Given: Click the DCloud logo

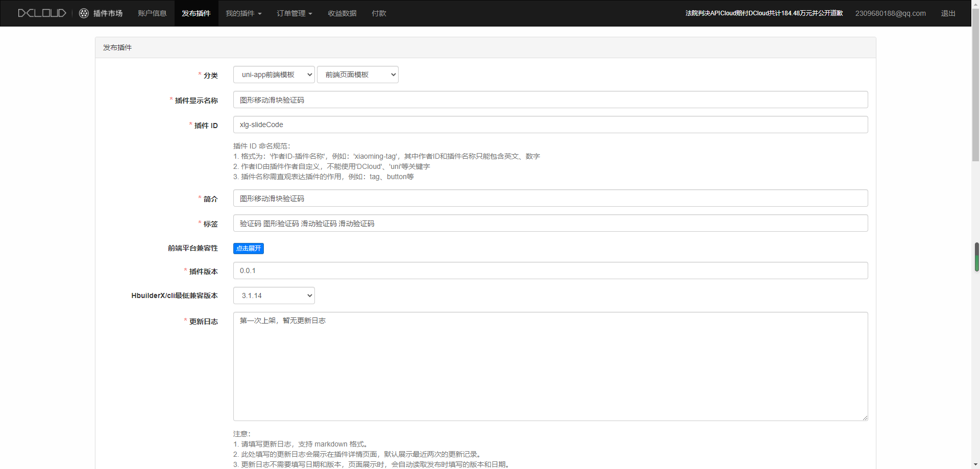Looking at the screenshot, I should pyautogui.click(x=42, y=13).
